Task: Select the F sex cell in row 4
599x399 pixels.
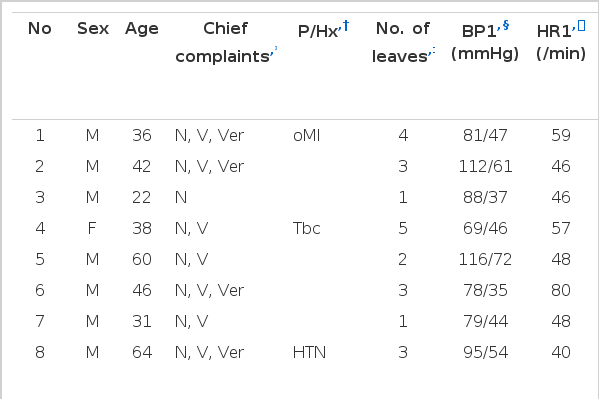Action: click(92, 229)
